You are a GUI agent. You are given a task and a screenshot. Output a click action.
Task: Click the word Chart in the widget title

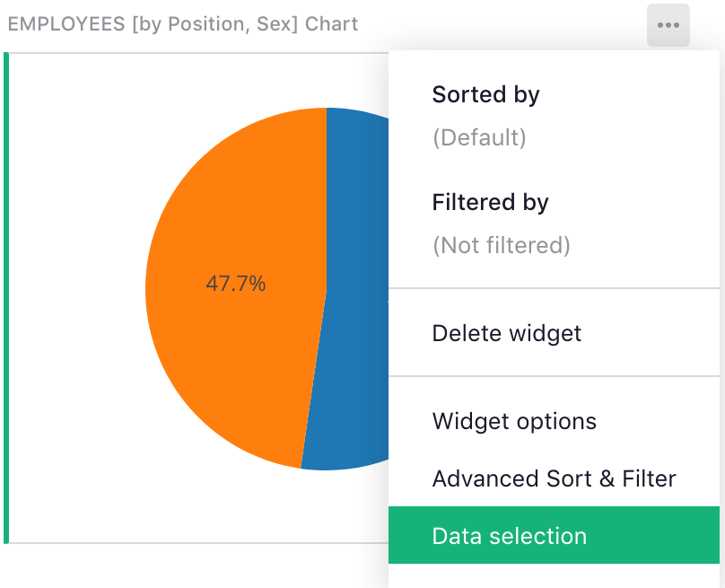tap(331, 24)
